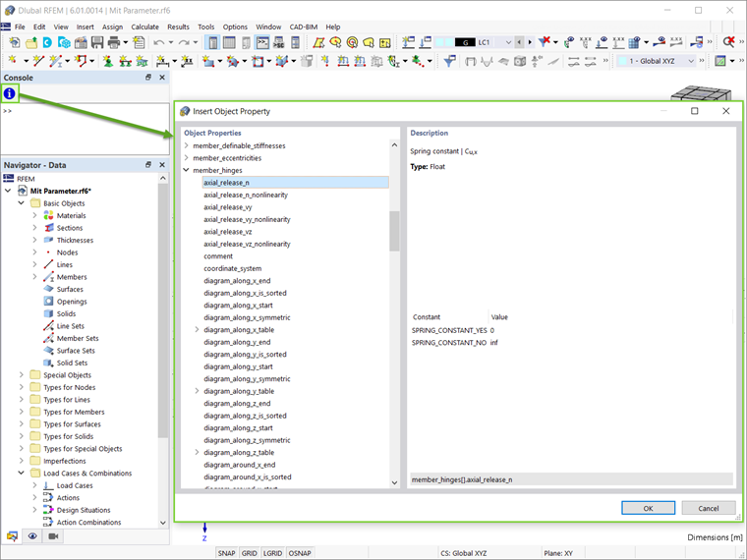Click the filter funnel icon in second toolbar
The height and width of the screenshot is (560, 747).
pos(449,61)
